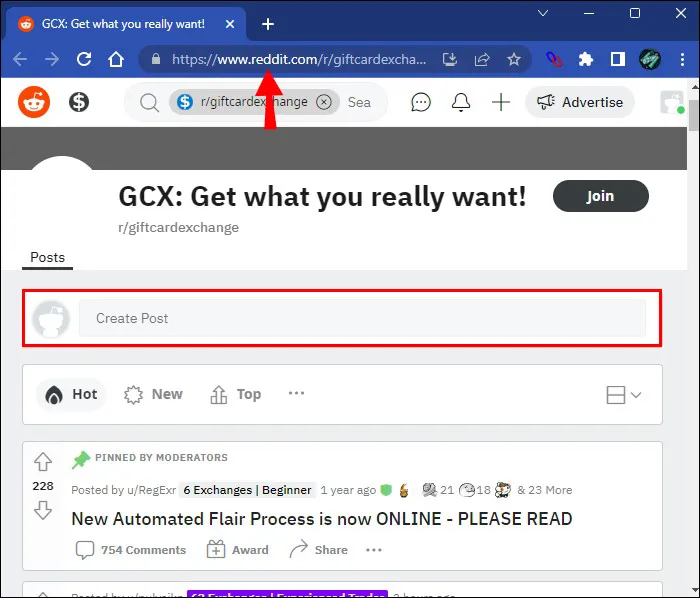
Task: Open the user profile avatar menu
Action: (x=672, y=102)
